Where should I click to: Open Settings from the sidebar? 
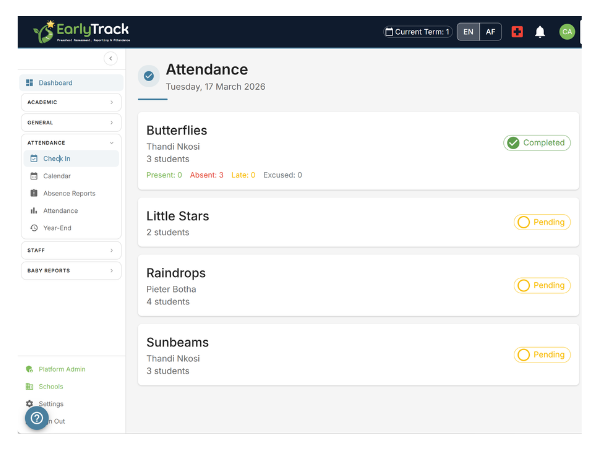coord(51,404)
